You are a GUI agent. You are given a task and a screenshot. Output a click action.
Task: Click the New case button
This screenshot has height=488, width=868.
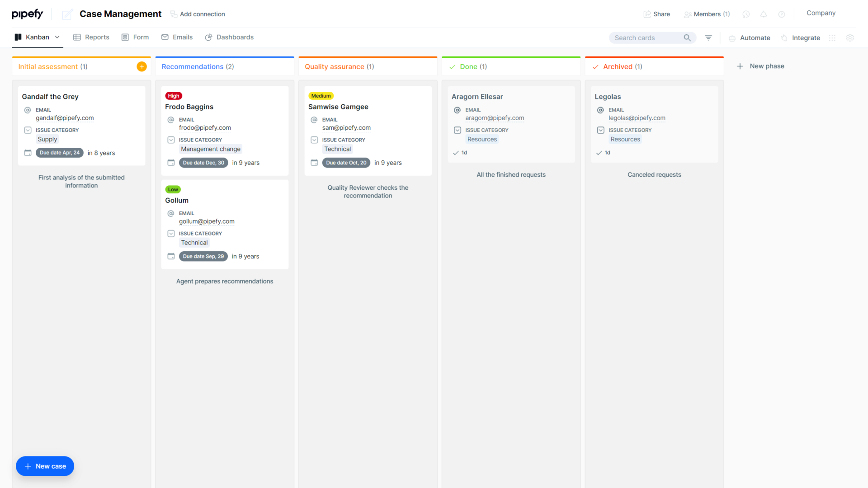click(45, 466)
